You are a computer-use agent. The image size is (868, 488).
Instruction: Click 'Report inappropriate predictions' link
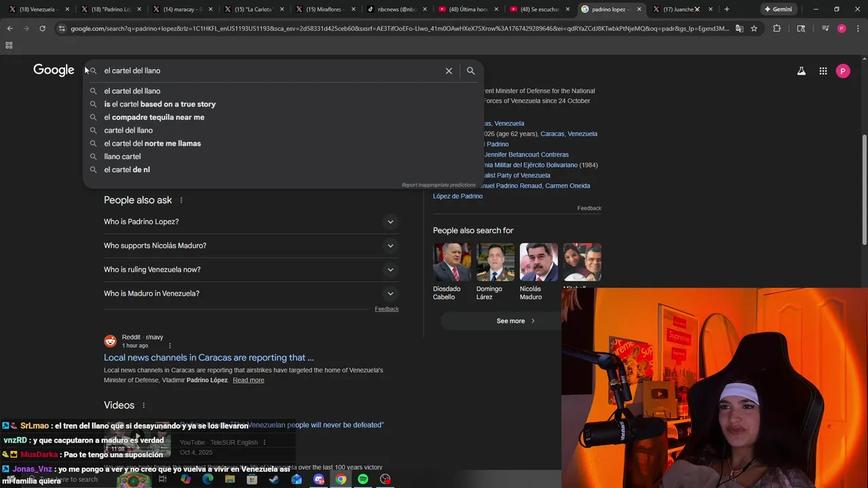[x=438, y=185]
